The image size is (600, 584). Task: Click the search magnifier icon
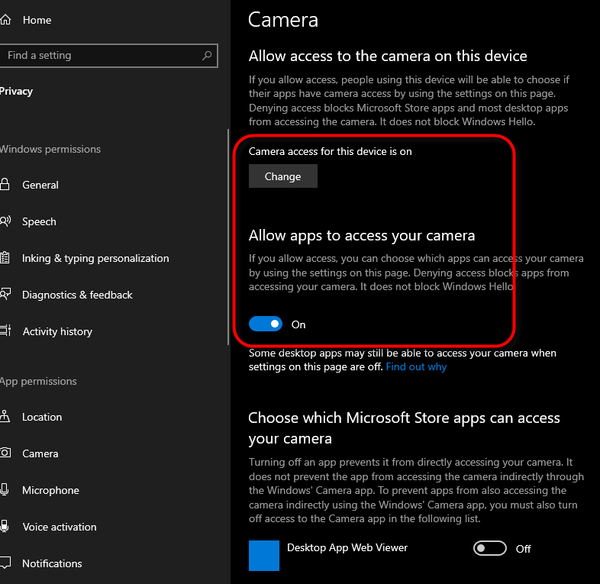(207, 56)
